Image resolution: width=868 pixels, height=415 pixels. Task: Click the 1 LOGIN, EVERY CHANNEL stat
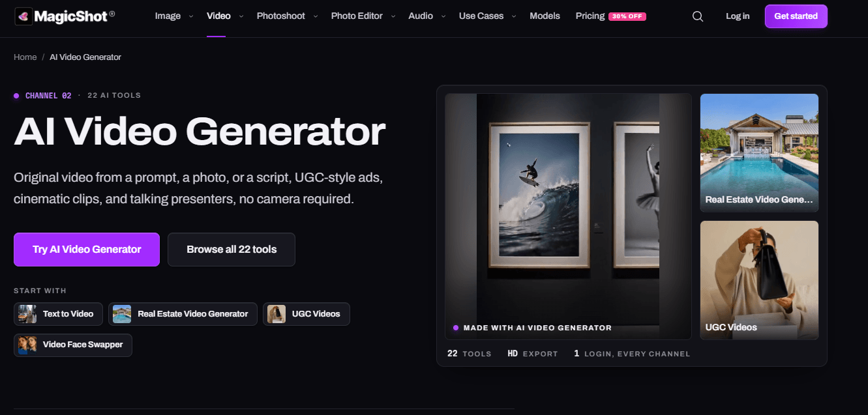click(x=632, y=354)
